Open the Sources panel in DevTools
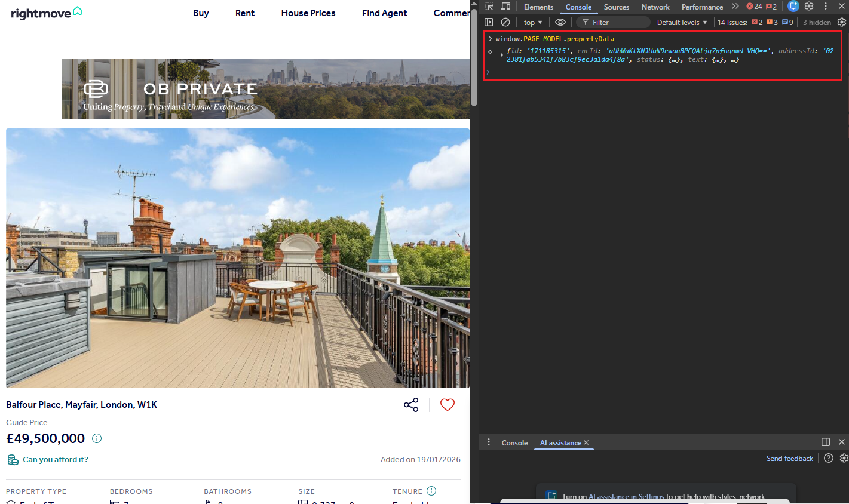The height and width of the screenshot is (504, 849). (617, 7)
